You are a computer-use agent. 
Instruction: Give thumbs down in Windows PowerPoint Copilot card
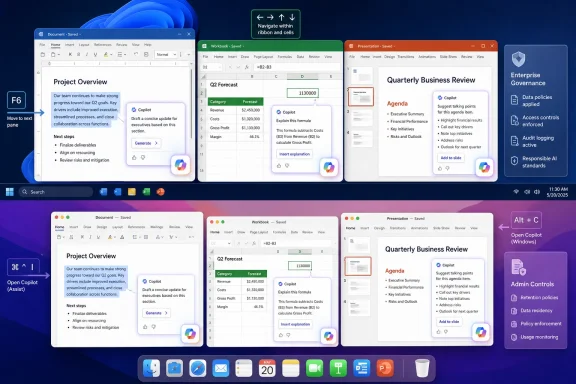tap(447, 168)
